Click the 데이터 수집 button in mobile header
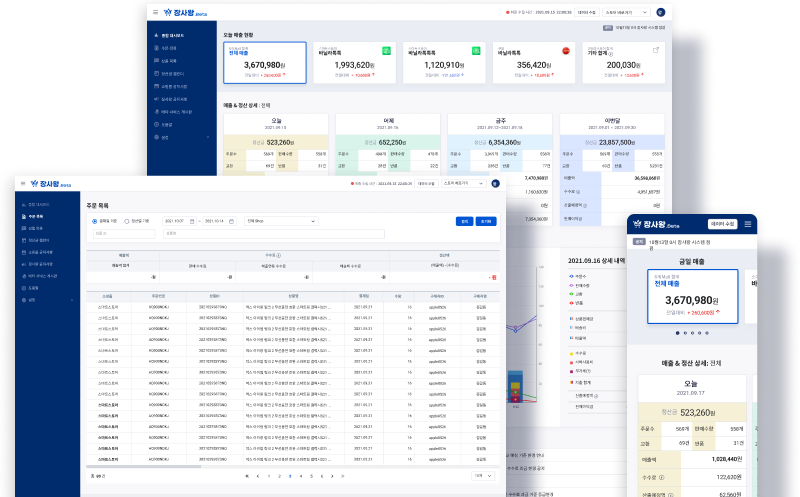 pos(722,225)
